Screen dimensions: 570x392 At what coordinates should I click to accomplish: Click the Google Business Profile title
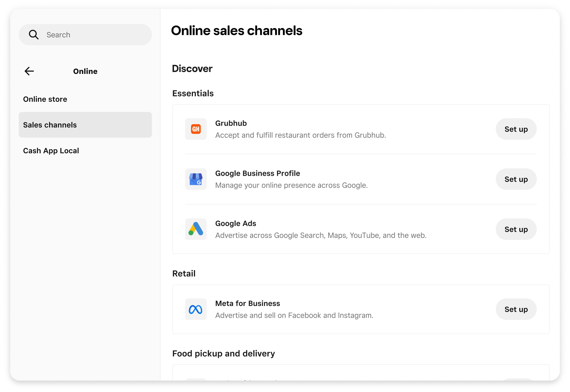(x=257, y=173)
